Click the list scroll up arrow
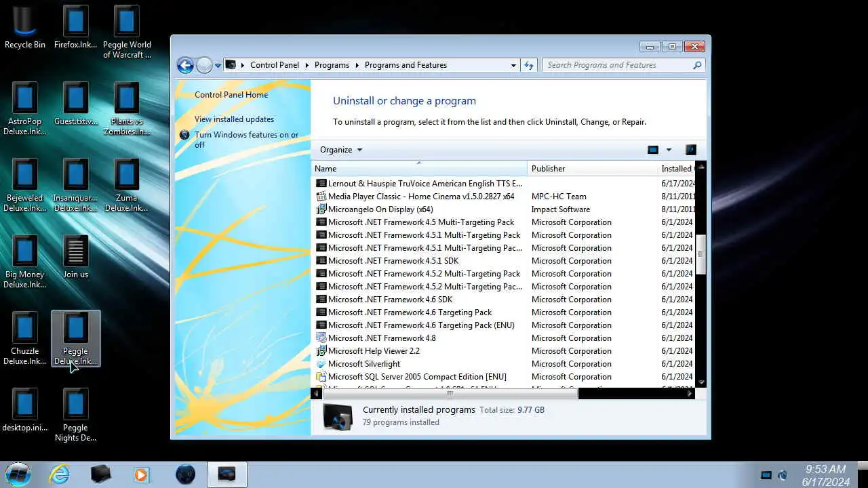This screenshot has height=488, width=868. tap(701, 167)
